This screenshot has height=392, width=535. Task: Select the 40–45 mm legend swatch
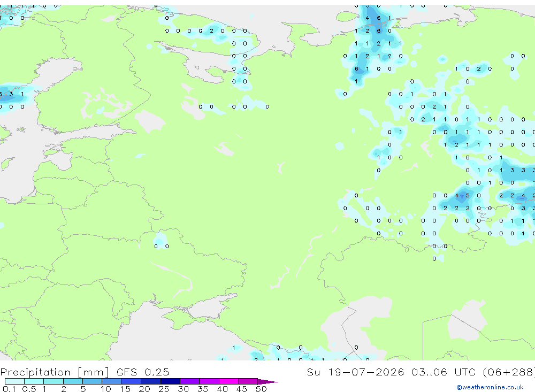[x=228, y=381]
